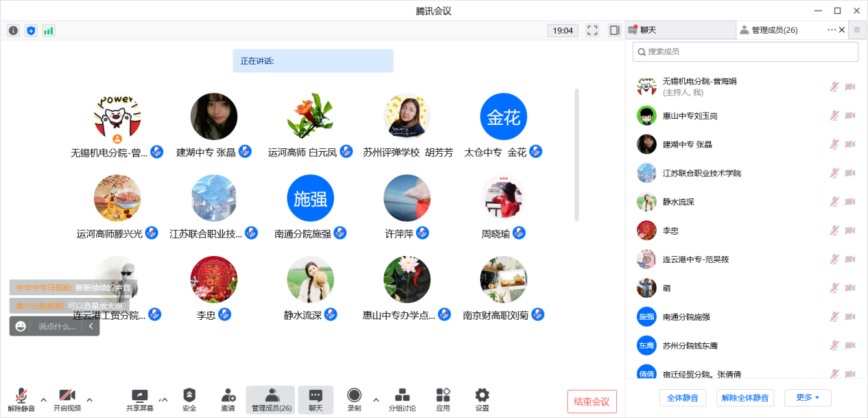Click mic icon beside 许萍萍 tile
This screenshot has height=418, width=868.
click(423, 233)
